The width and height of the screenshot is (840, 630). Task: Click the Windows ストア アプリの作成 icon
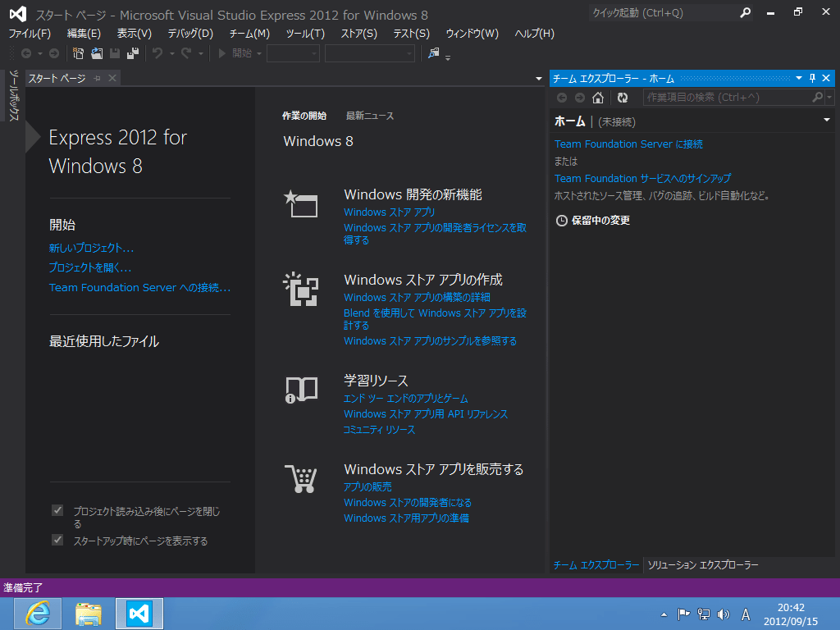(x=300, y=290)
